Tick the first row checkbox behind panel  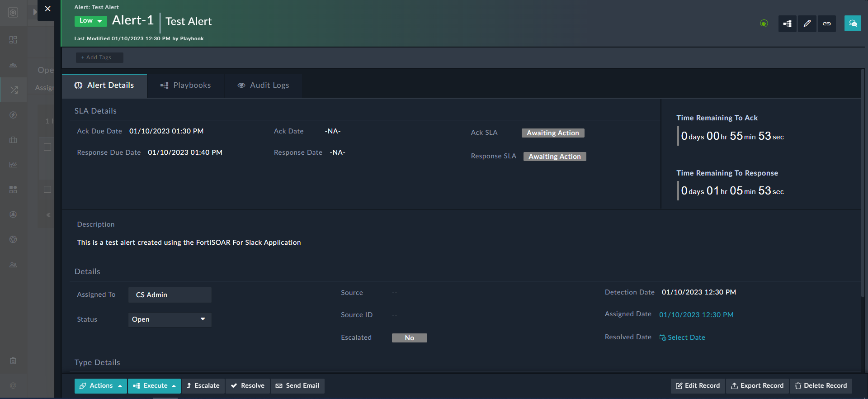coord(47,147)
